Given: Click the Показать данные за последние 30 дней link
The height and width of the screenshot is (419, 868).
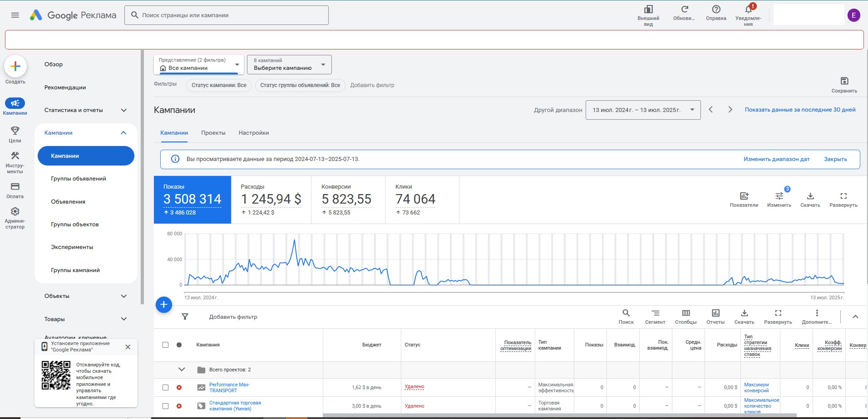Looking at the screenshot, I should 800,110.
